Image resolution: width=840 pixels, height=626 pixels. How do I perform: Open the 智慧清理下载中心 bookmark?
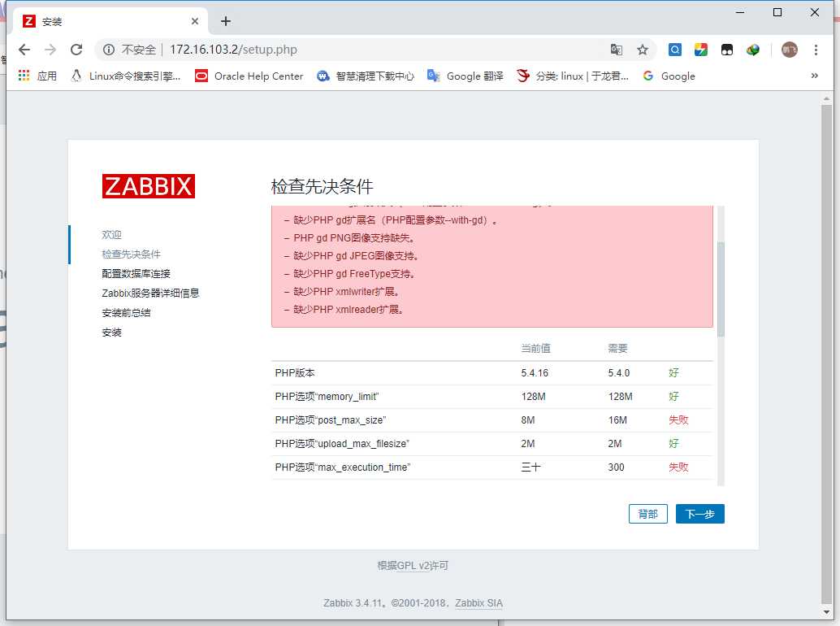click(366, 76)
